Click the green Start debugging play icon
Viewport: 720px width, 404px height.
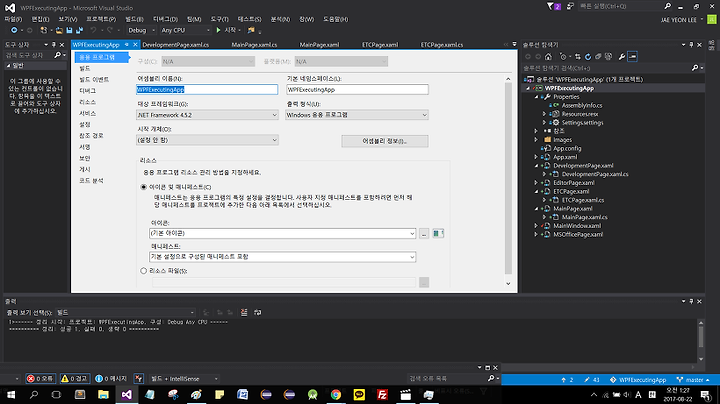[x=219, y=30]
